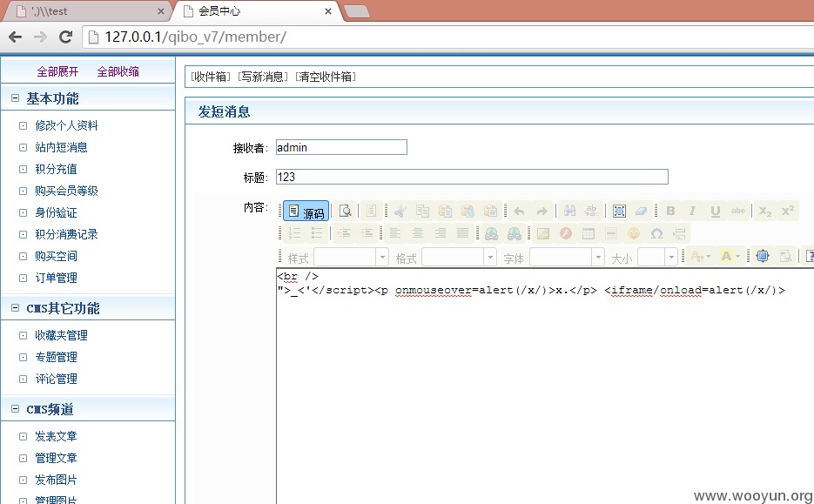Screen dimensions: 814x504
Task: Insert a page break
Action: point(679,233)
